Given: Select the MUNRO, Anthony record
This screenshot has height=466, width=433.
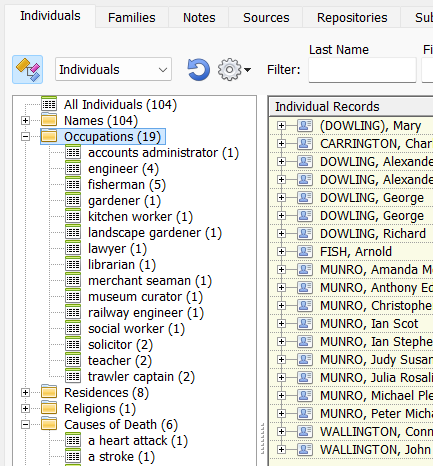Looking at the screenshot, I should (376, 287).
